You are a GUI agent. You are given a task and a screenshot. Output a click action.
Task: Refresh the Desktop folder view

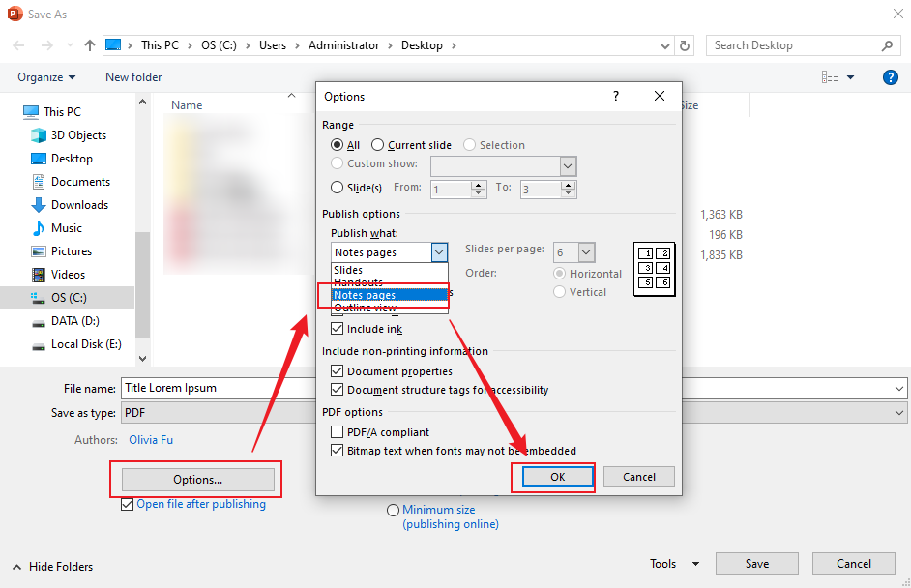click(688, 44)
